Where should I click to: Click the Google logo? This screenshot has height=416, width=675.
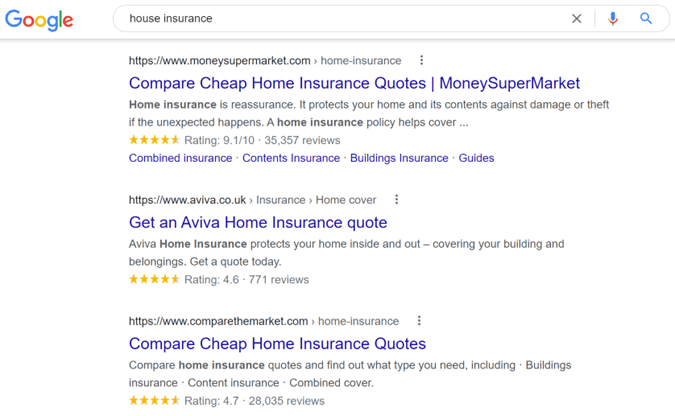pos(39,20)
